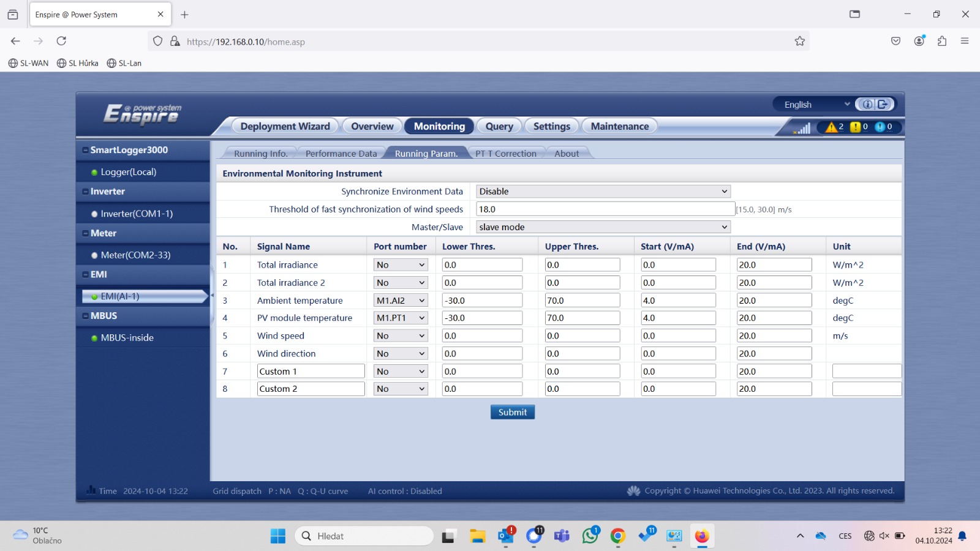View site security lock icon
Image resolution: width=980 pixels, height=551 pixels.
pos(175,41)
